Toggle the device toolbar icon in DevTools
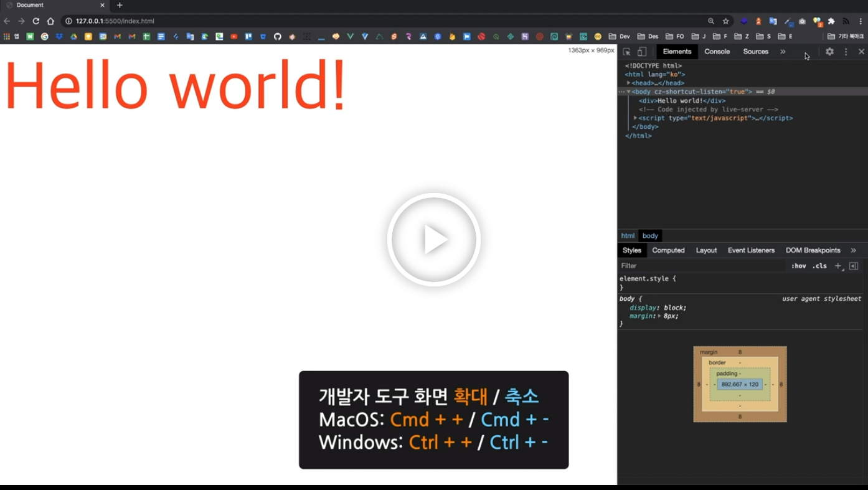Viewport: 868px width, 490px height. point(642,52)
